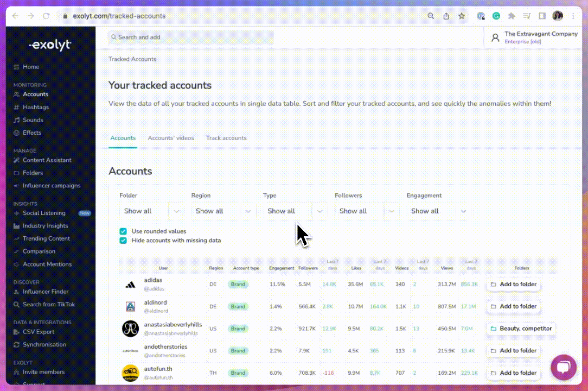Screen dimensions: 588x391
Task: Open the chat support bubble
Action: click(x=563, y=367)
